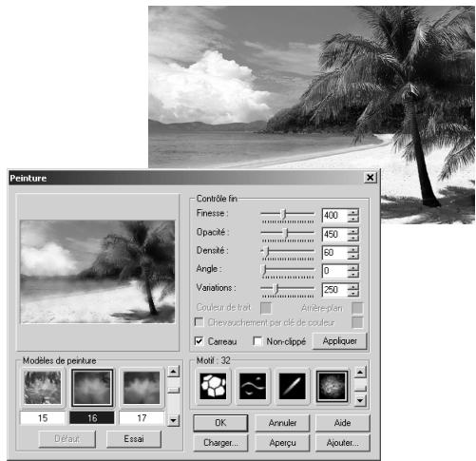This screenshot has height=461, width=476.
Task: Click the Ajouter... button
Action: click(342, 442)
